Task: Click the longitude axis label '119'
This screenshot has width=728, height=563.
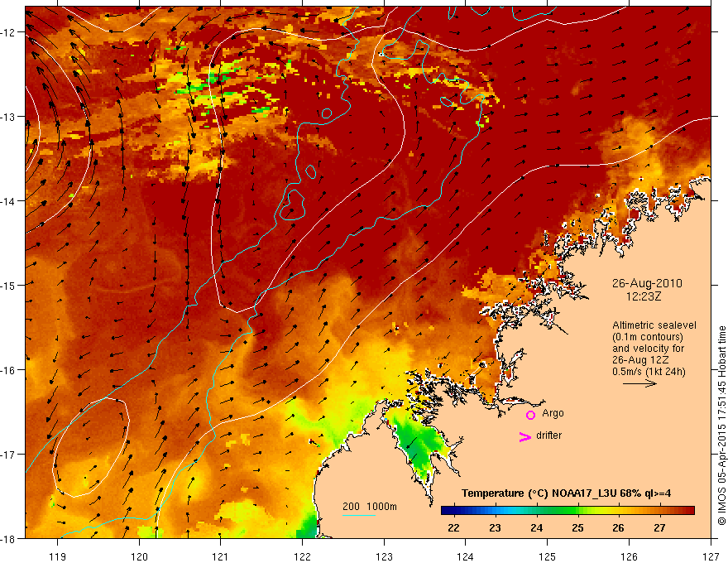Action: click(x=58, y=556)
